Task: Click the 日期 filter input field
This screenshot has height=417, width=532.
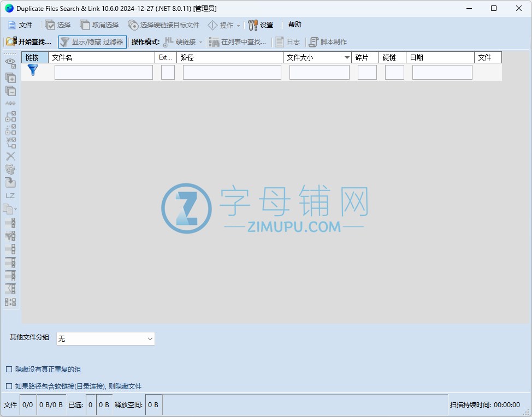Action: (x=442, y=72)
